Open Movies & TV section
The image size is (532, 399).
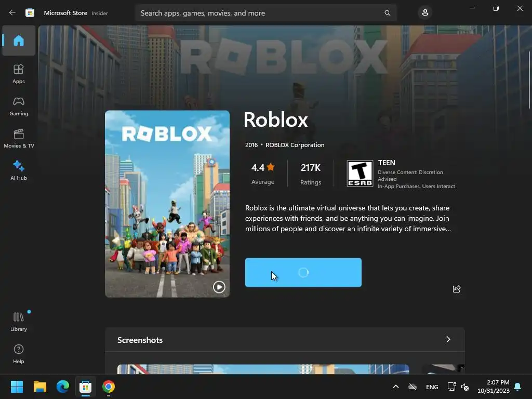tap(19, 138)
